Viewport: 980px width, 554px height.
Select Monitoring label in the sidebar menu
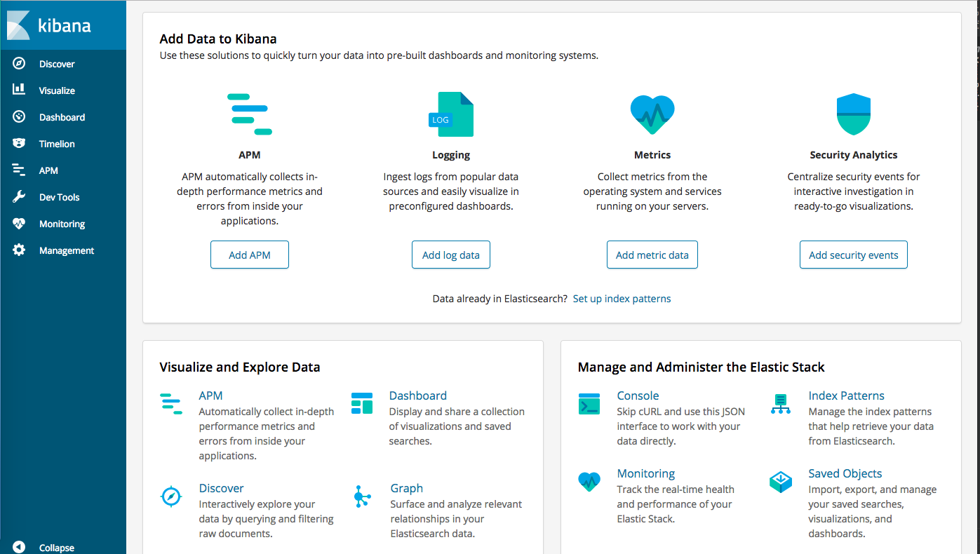click(62, 224)
